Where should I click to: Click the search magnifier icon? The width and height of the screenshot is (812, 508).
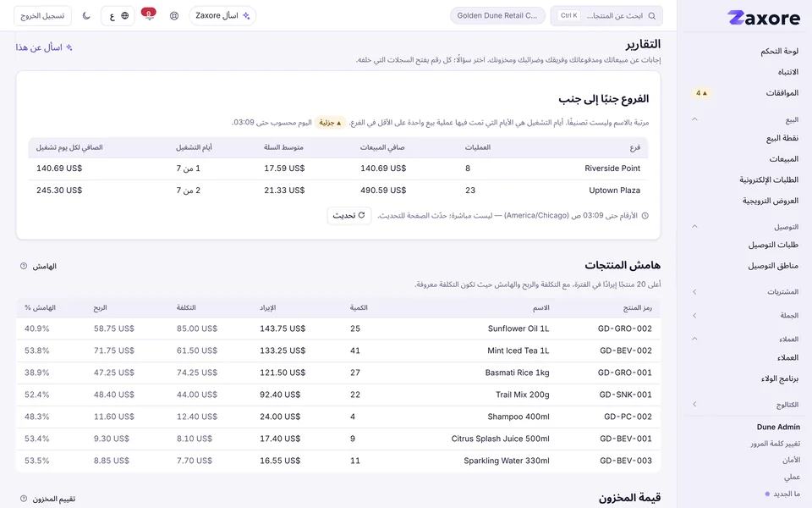(652, 15)
